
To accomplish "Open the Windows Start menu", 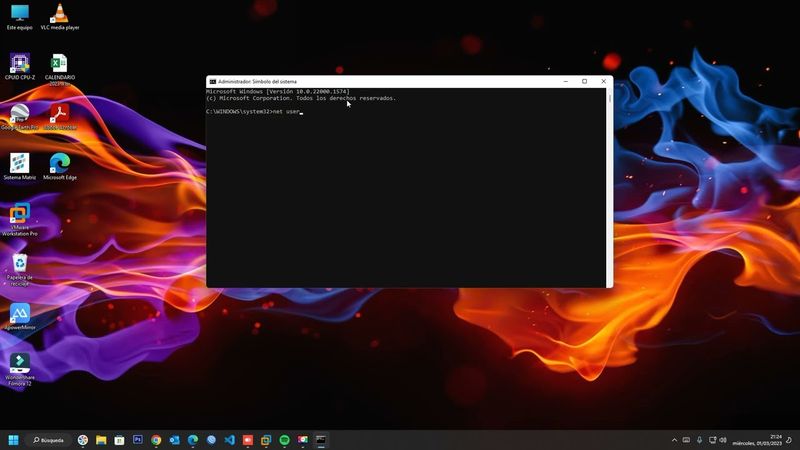I will 13,440.
